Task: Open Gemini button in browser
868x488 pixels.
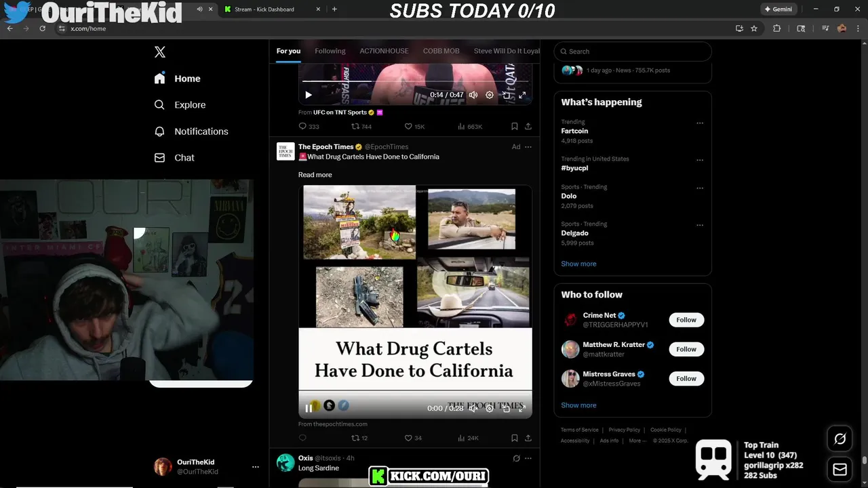Action: (x=778, y=9)
